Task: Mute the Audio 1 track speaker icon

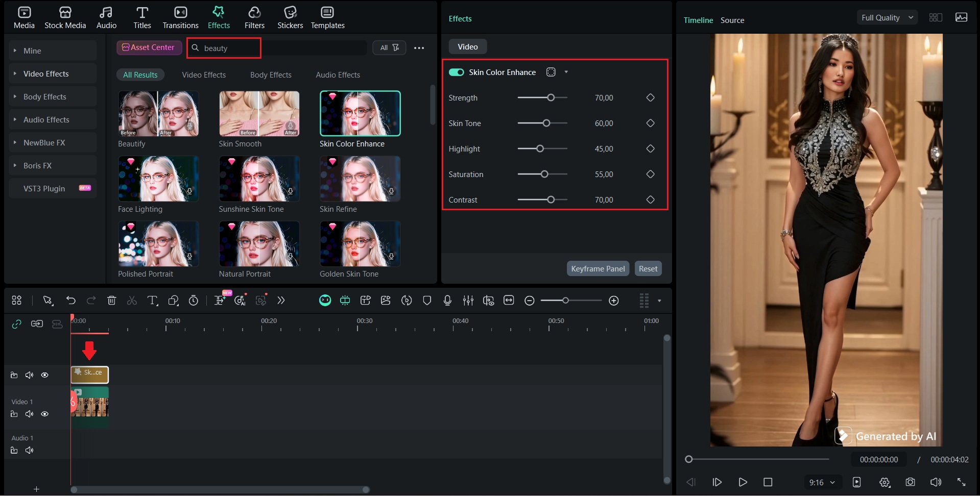Action: [29, 450]
